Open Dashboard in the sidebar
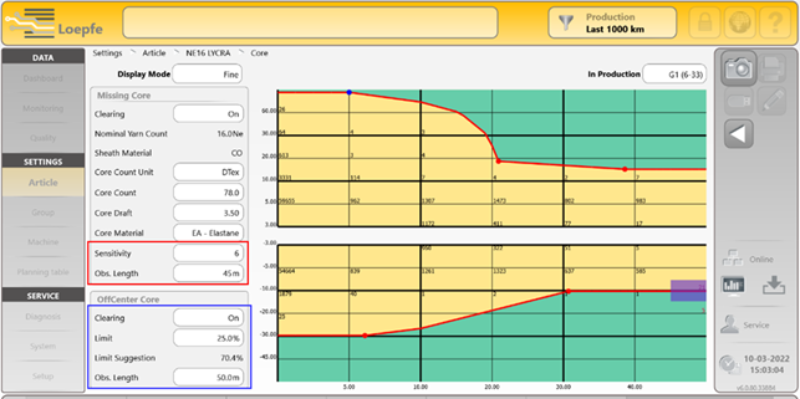Screen dimensions: 800x399 43,78
